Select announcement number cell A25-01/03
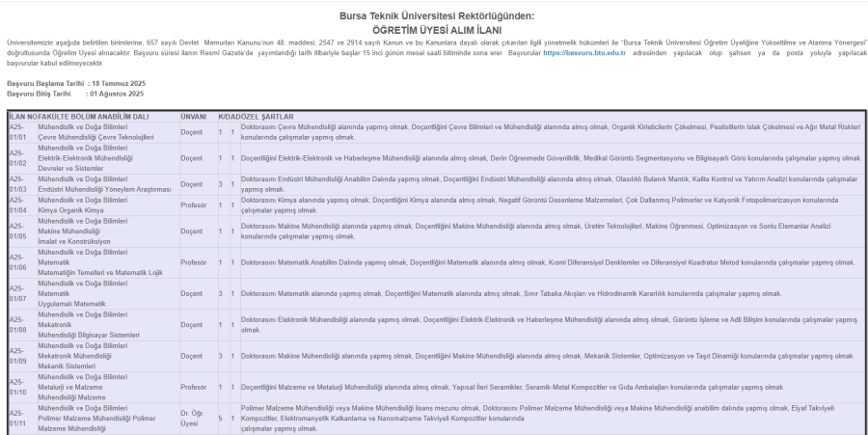This screenshot has height=435, width=868. coord(23,184)
